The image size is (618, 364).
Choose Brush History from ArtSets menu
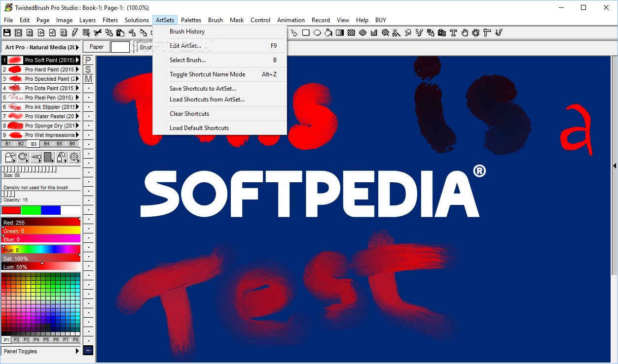220,32
